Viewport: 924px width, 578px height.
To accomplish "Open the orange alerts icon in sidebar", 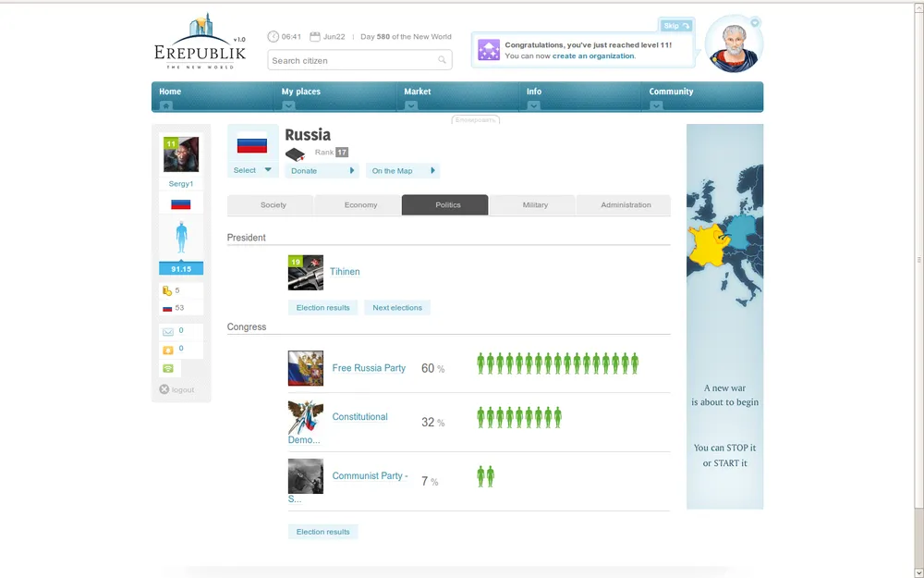I will [168, 350].
